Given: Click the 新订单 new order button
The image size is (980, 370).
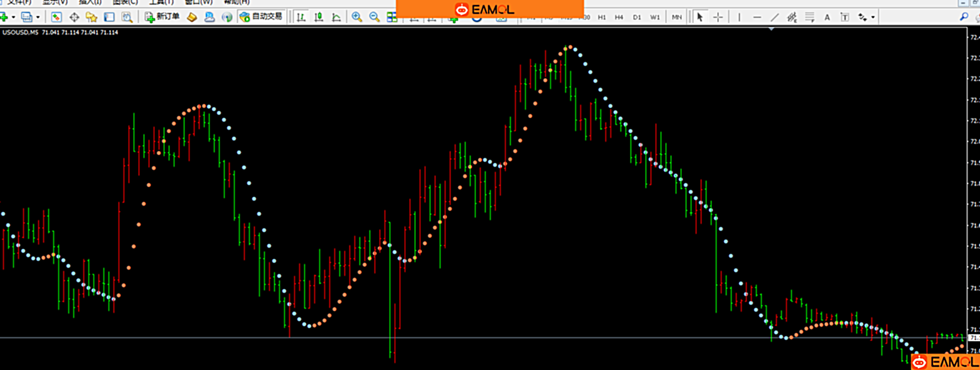Looking at the screenshot, I should point(162,17).
